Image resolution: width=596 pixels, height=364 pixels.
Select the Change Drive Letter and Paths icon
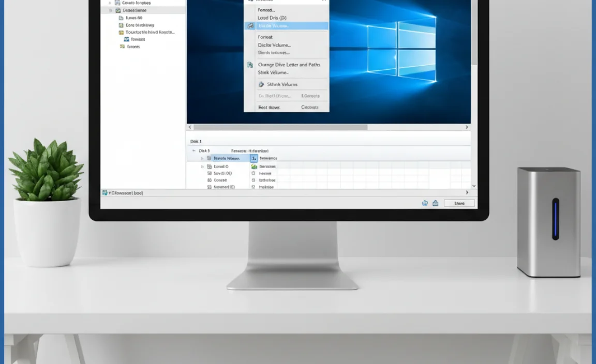250,64
